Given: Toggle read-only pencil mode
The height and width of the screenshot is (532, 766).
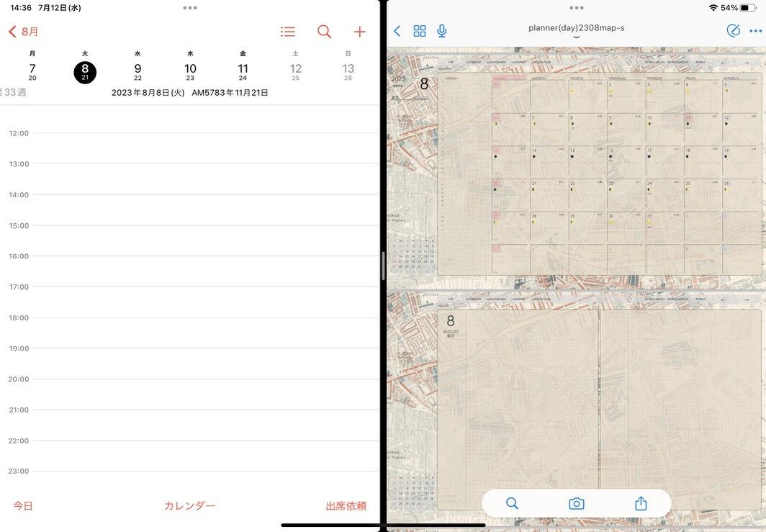Looking at the screenshot, I should pyautogui.click(x=733, y=31).
